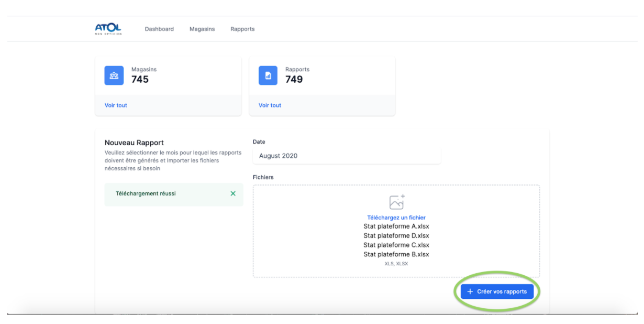644x324 pixels.
Task: Select file Stat plateforme D.xlsx
Action: tap(396, 236)
